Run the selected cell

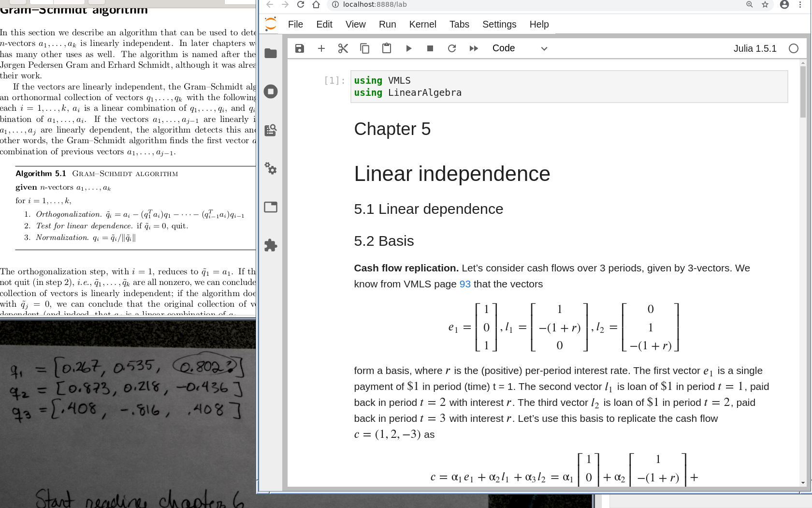(x=408, y=48)
